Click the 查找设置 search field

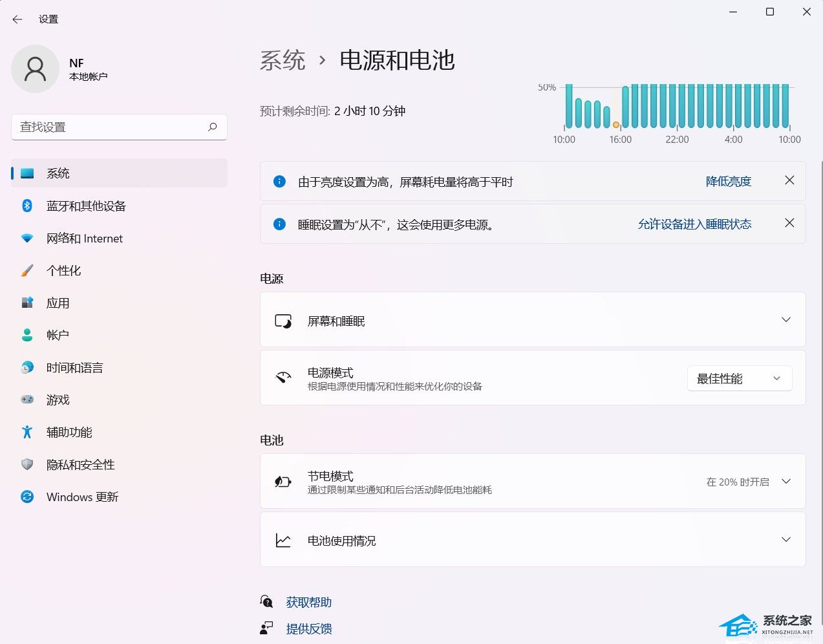pyautogui.click(x=120, y=127)
